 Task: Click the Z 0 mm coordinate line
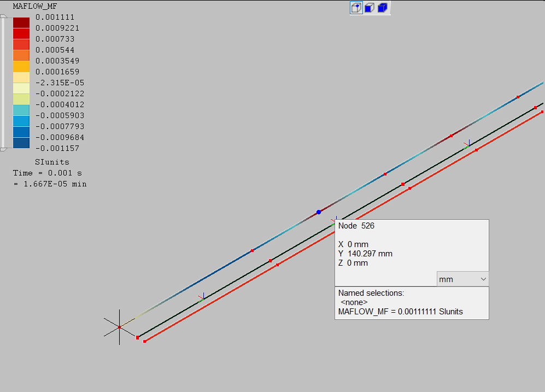353,263
